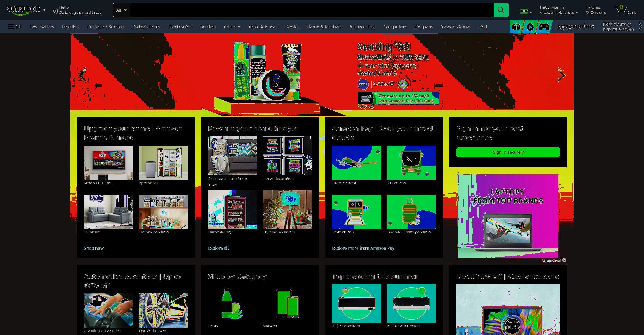Click the Amazon Prime logo banner

576,26
